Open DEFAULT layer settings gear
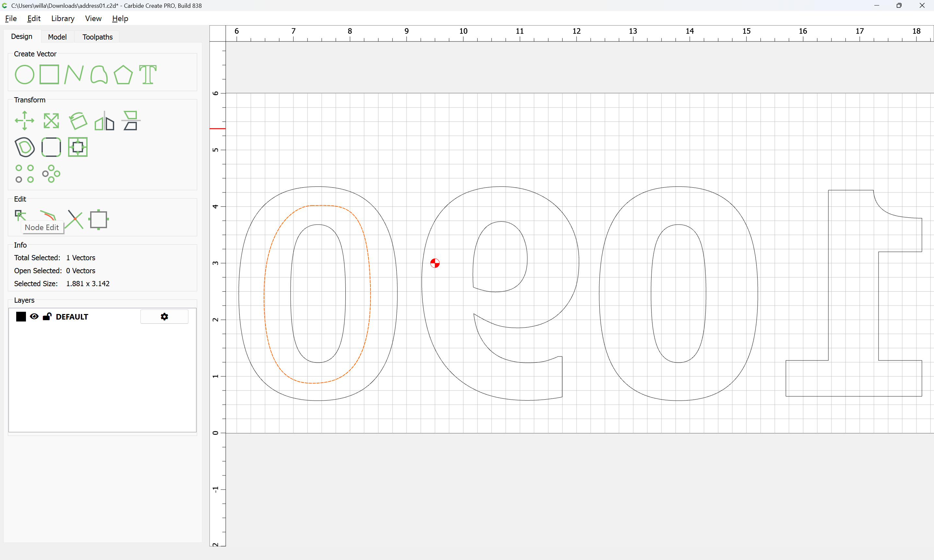The image size is (934, 560). click(164, 317)
